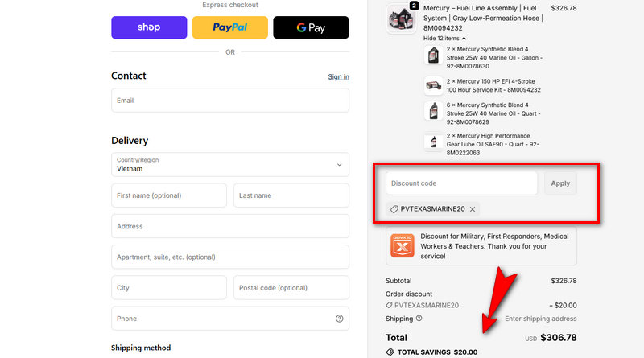Open the Sign in link
This screenshot has height=358, width=644.
[338, 77]
